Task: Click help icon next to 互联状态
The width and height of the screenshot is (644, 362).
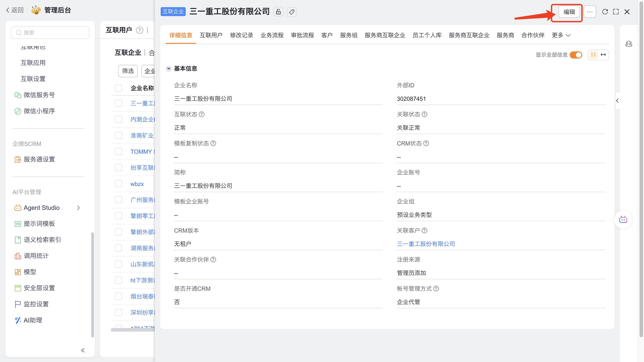Action: [x=202, y=114]
